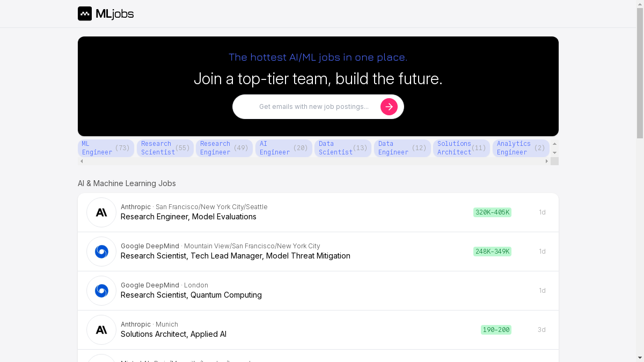The width and height of the screenshot is (644, 362).
Task: Click Google DeepMind logo on Threat Mitigation job
Action: (x=101, y=252)
